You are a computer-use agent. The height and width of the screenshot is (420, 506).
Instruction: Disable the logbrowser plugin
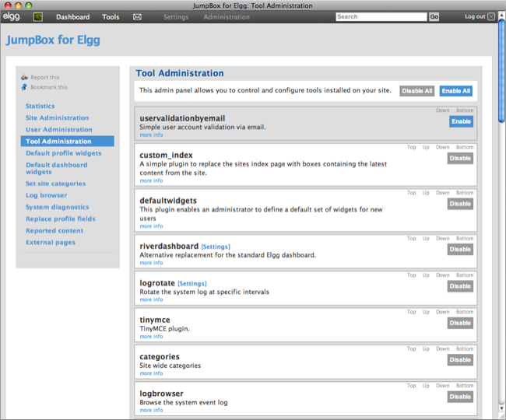tap(460, 397)
